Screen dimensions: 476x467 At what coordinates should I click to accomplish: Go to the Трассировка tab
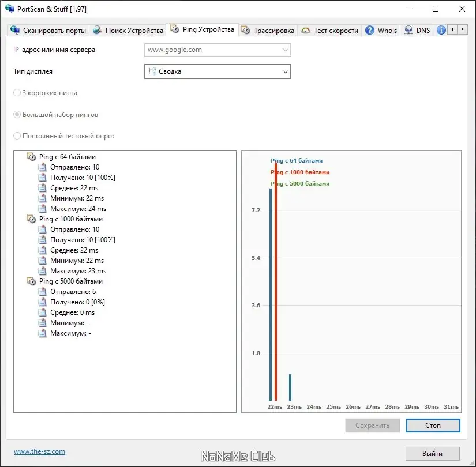click(268, 31)
